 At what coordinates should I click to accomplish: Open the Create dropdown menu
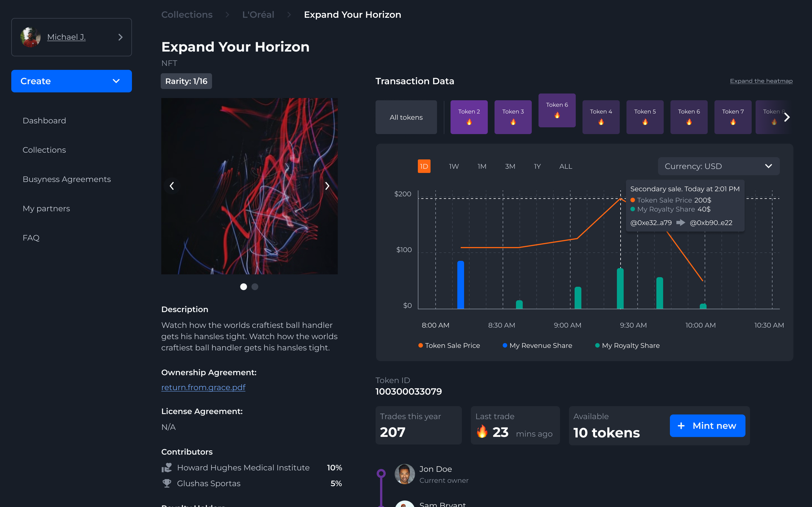coord(71,81)
